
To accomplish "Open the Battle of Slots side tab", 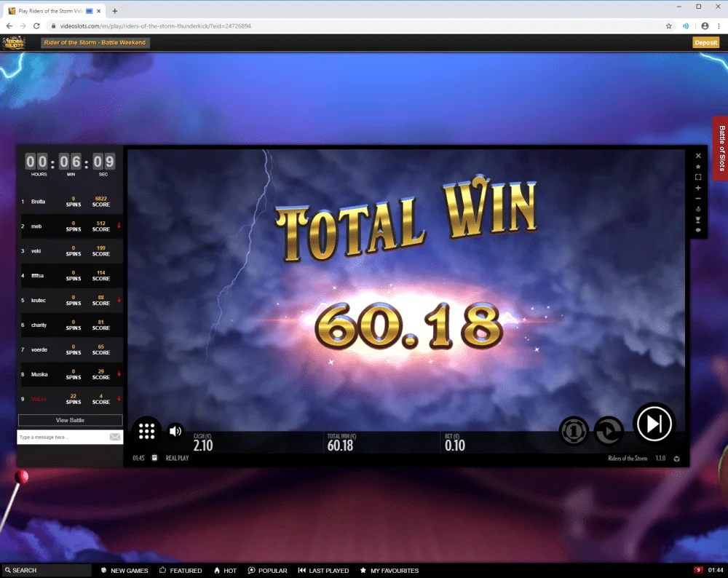I will 721,148.
